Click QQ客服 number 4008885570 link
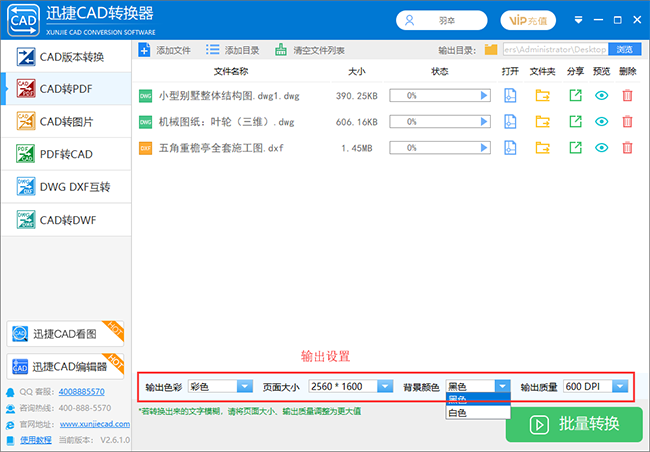Image resolution: width=650 pixels, height=452 pixels. click(82, 392)
